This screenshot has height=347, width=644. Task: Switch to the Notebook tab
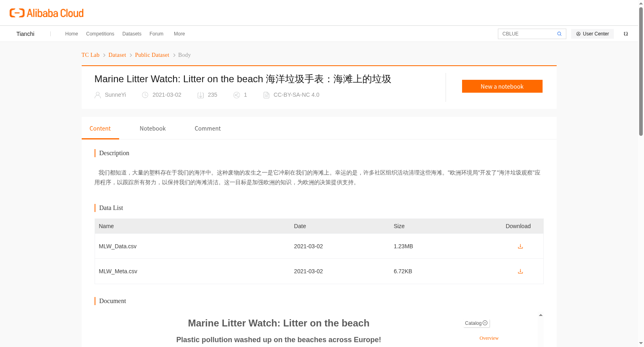[x=153, y=129]
